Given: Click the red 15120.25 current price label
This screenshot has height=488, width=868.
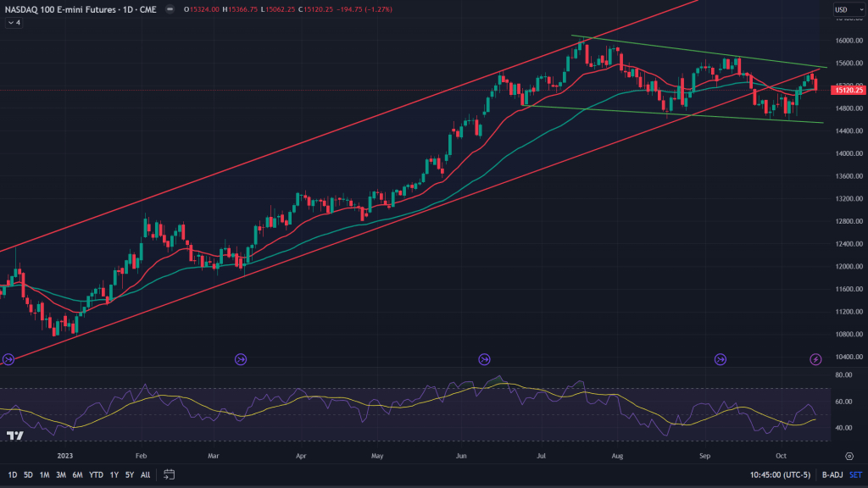Looking at the screenshot, I should point(848,90).
